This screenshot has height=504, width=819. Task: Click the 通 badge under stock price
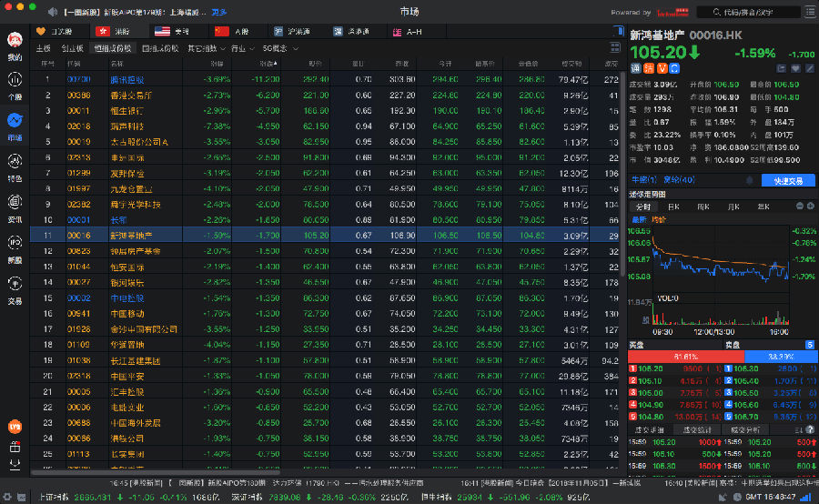(x=636, y=68)
